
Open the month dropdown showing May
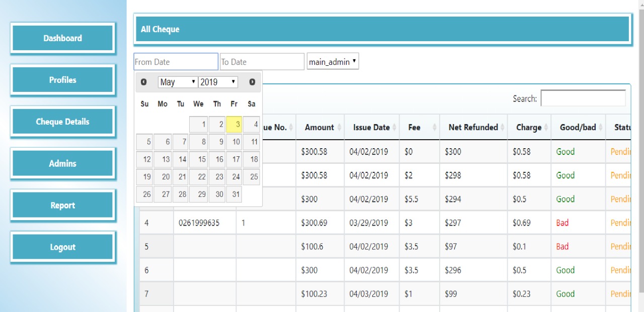click(x=178, y=82)
